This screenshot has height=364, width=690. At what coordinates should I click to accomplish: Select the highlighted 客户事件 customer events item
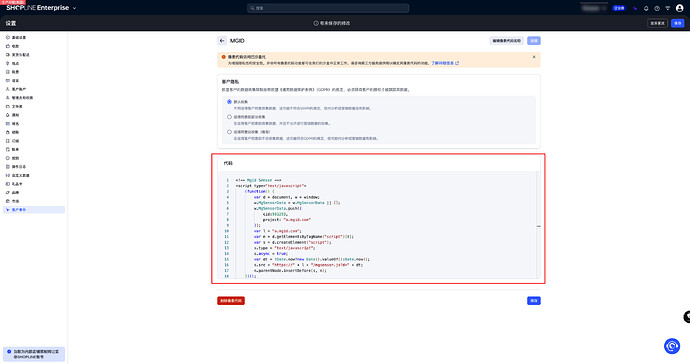click(34, 210)
